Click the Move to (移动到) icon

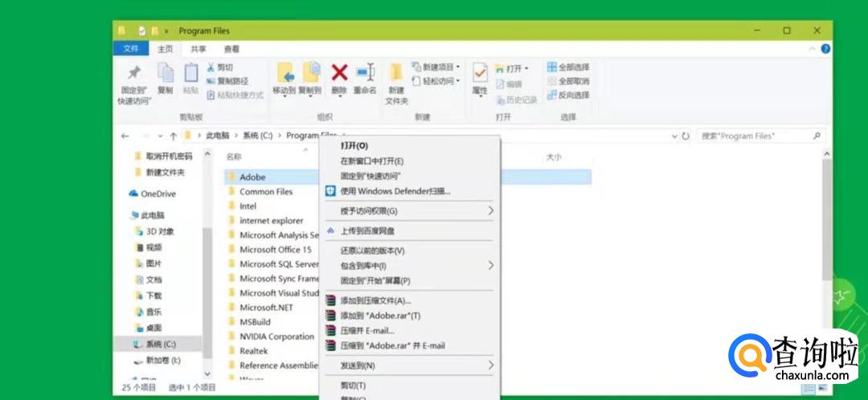click(x=284, y=72)
